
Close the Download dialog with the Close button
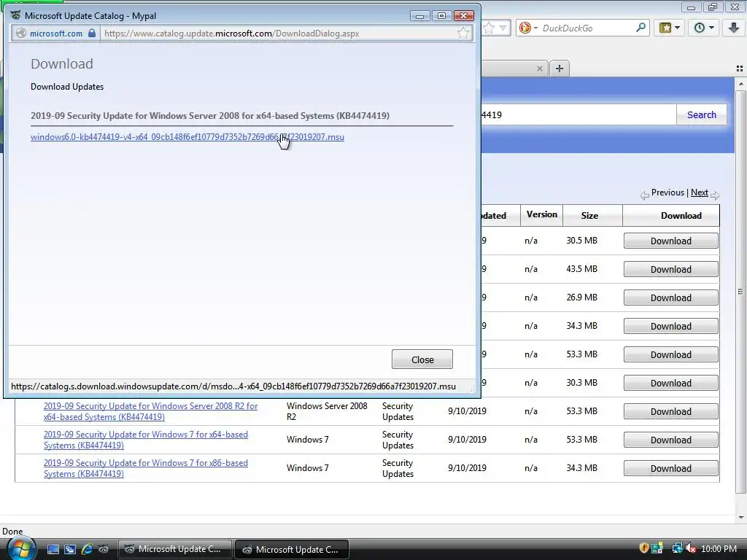coord(422,359)
